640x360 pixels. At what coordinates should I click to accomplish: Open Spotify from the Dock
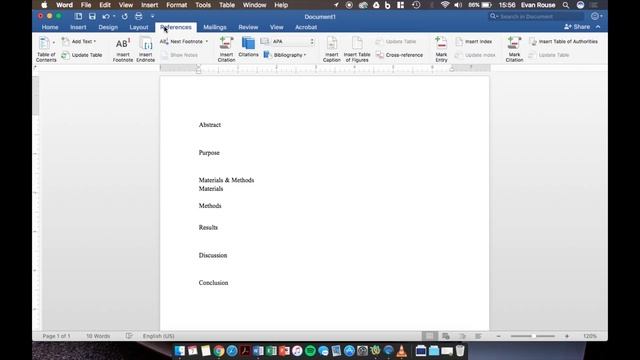coord(310,351)
